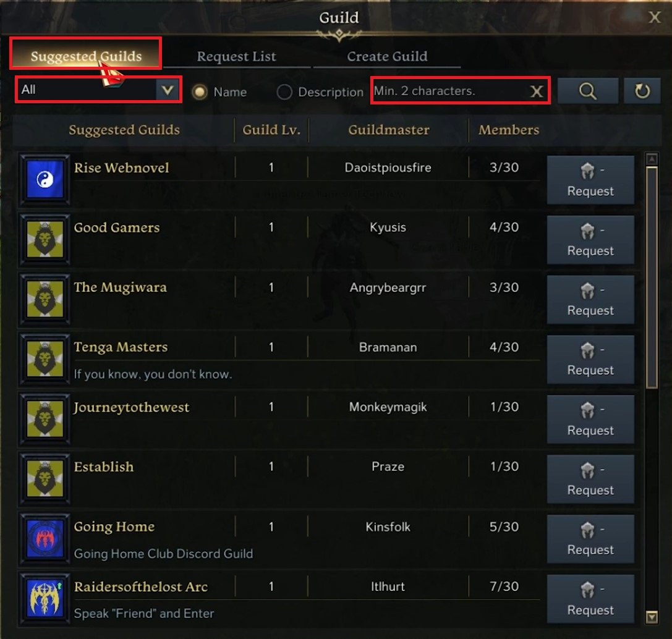This screenshot has height=639, width=672.
Task: Request to join Establish guild
Action: click(x=590, y=480)
